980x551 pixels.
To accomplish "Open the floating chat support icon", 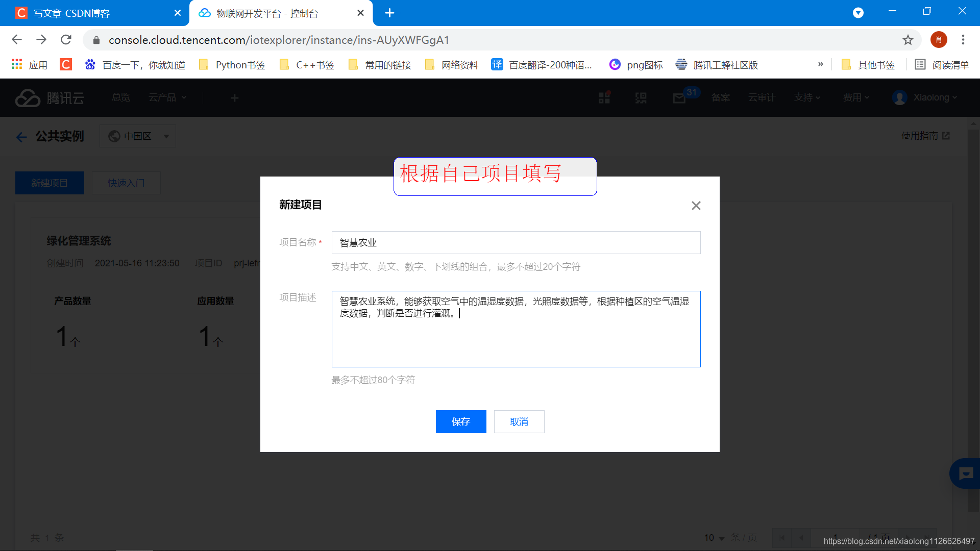I will (x=965, y=473).
